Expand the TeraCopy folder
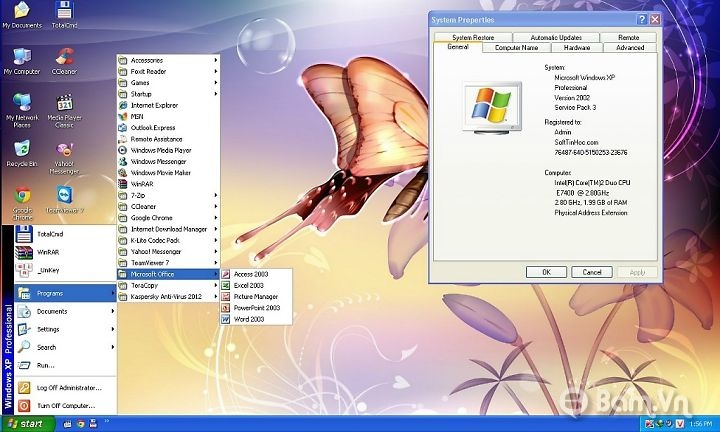The width and height of the screenshot is (720, 432). 169,286
